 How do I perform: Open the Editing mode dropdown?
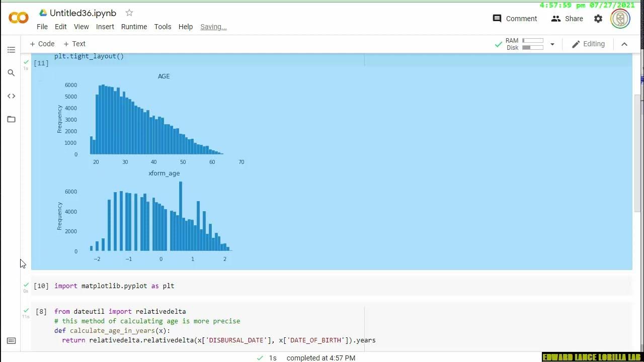[588, 44]
